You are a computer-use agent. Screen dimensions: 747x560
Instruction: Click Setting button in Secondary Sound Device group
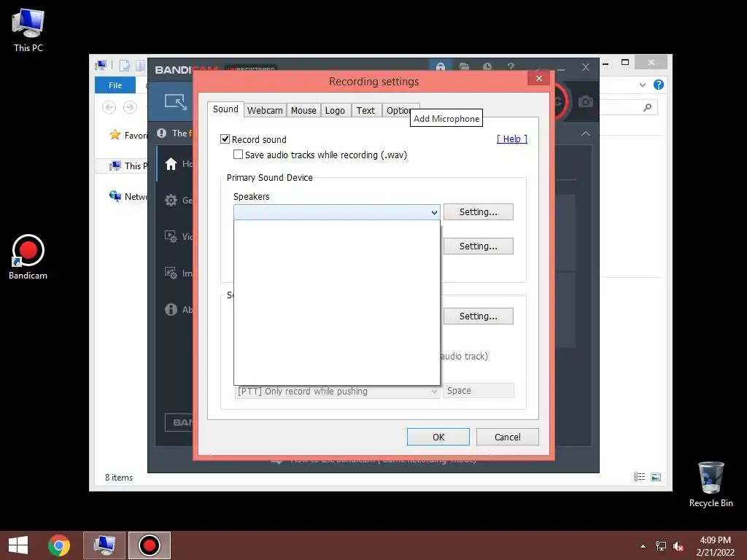479,316
